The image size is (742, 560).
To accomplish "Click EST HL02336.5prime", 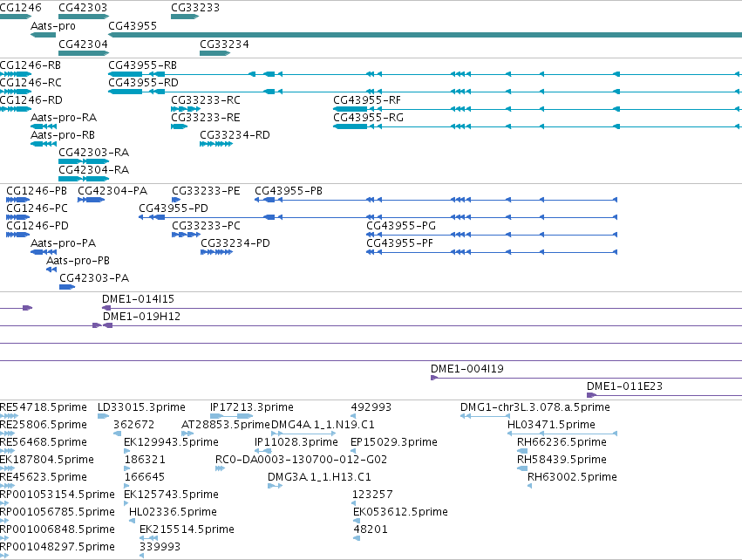I will 173,512.
